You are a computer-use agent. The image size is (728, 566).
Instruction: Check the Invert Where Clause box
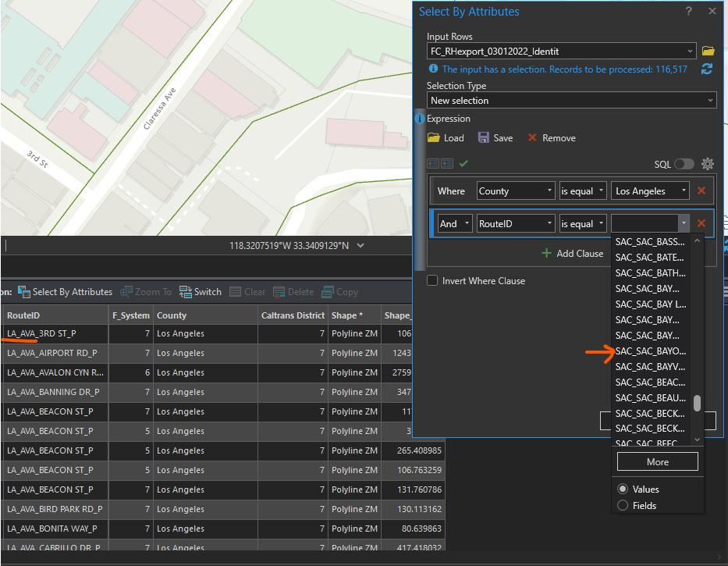[432, 281]
